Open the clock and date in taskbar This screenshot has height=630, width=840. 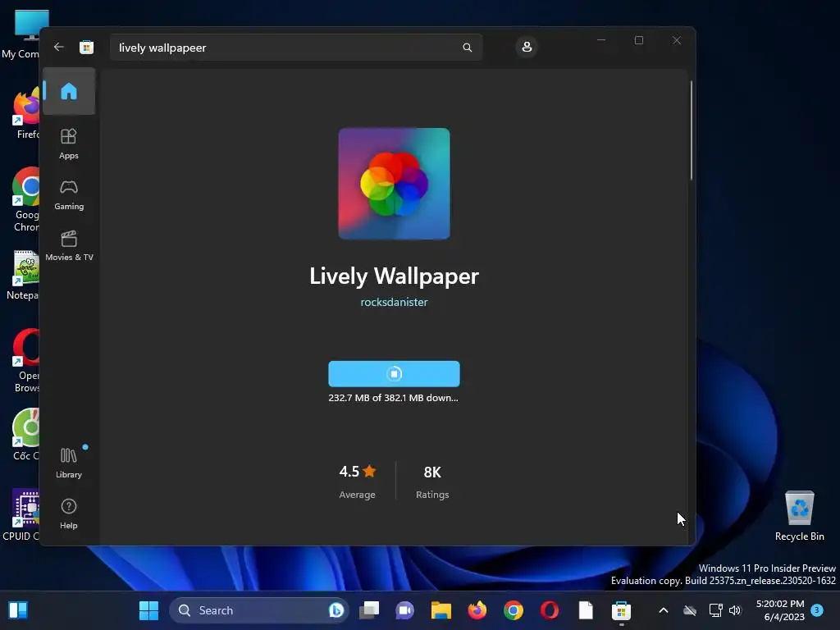coord(780,610)
